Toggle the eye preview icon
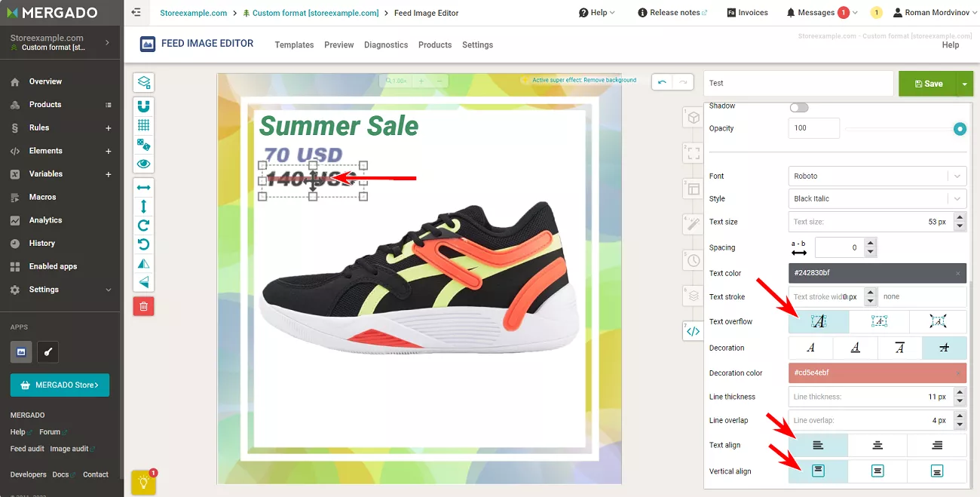The image size is (980, 497). (x=143, y=164)
